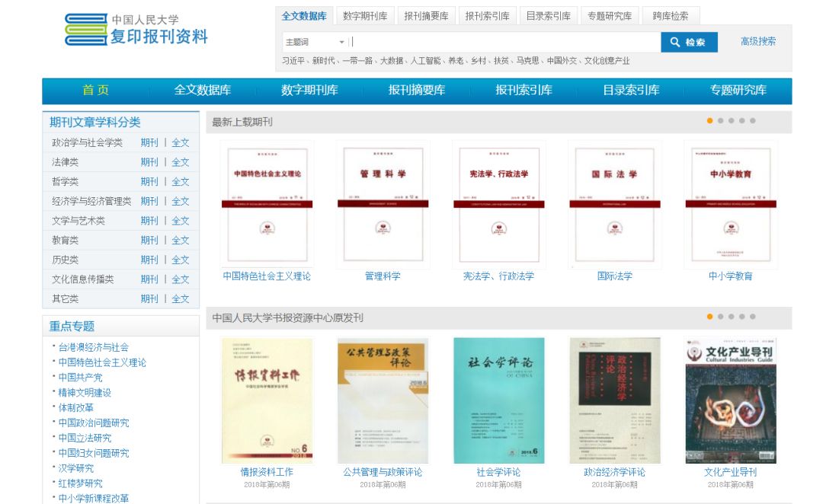Open 全文 link for 法律类
The image size is (823, 504).
[x=180, y=162]
